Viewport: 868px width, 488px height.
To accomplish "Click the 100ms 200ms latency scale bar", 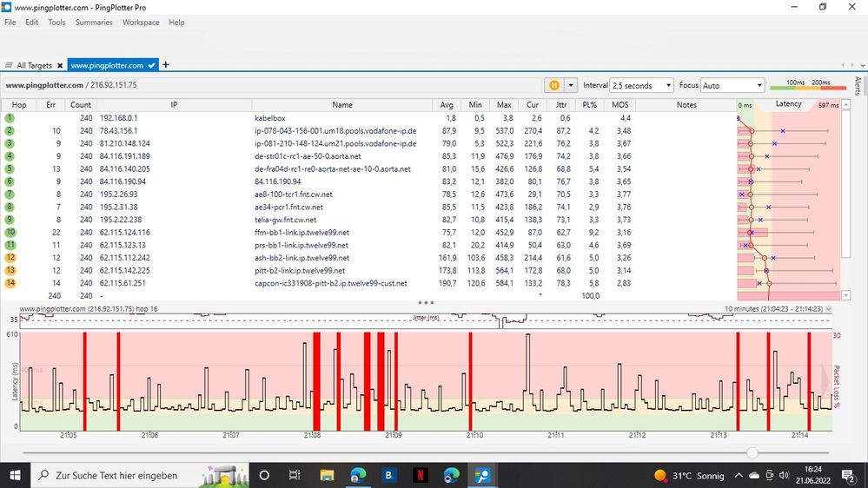I will click(x=808, y=84).
